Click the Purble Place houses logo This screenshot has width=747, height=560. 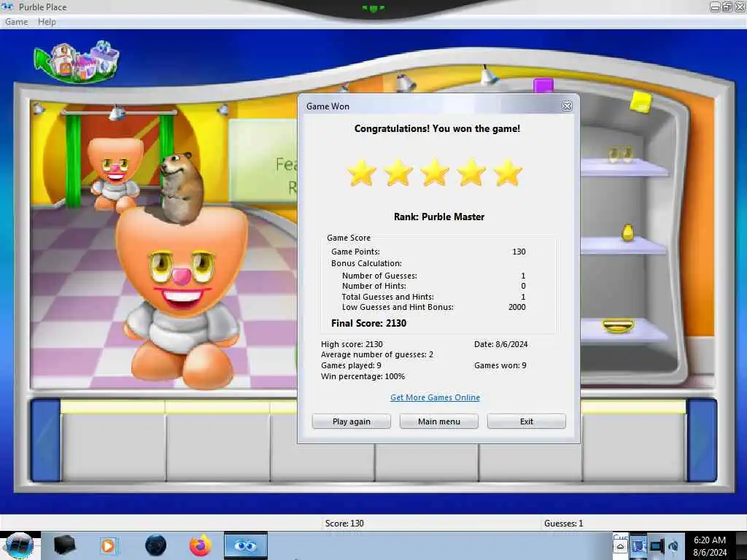pos(76,63)
